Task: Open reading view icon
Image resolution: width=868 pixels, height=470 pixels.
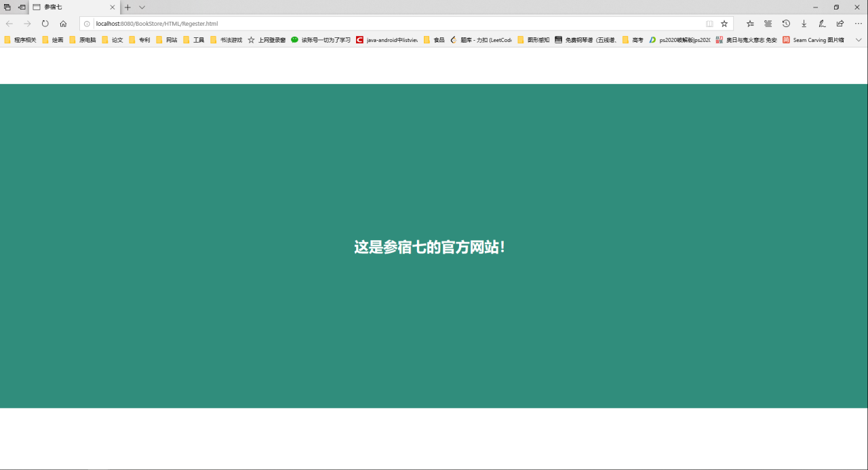Action: [x=709, y=24]
